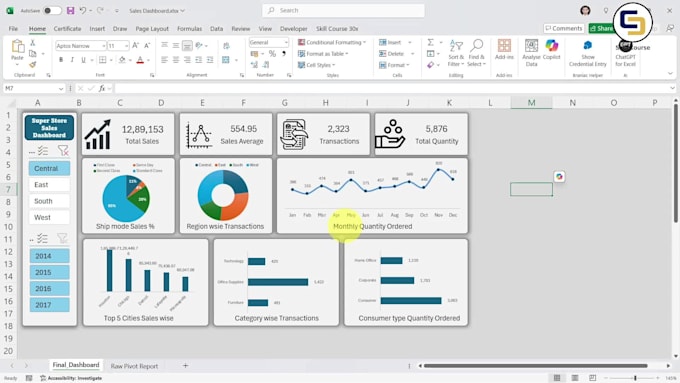Open the Name Box dropdown arrow
The height and width of the screenshot is (383, 680).
61,88
